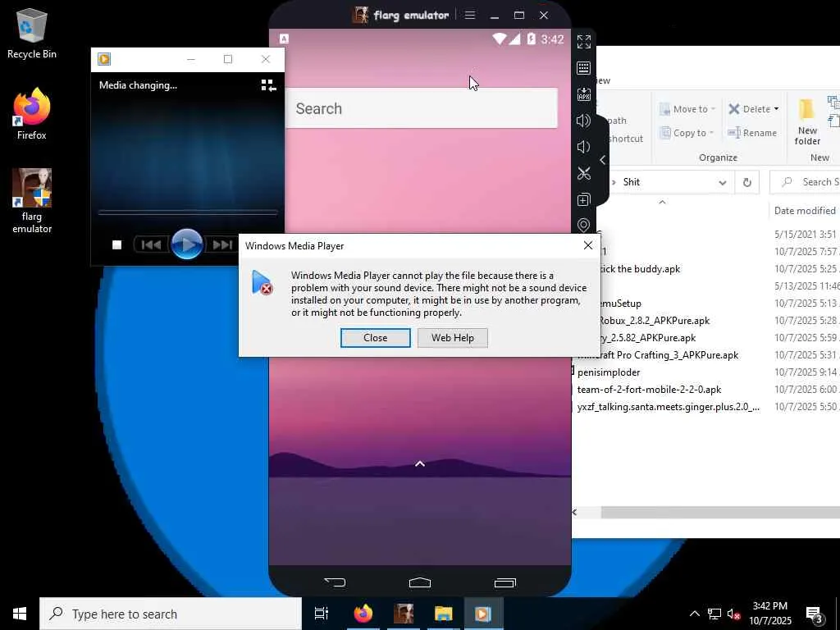Click the Media Player play button
840x630 pixels.
pyautogui.click(x=186, y=244)
